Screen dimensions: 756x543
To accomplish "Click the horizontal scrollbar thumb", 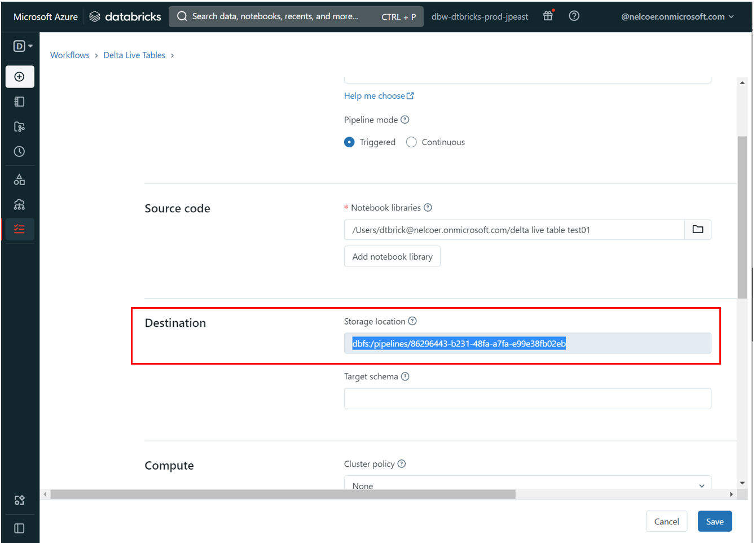I will point(283,494).
